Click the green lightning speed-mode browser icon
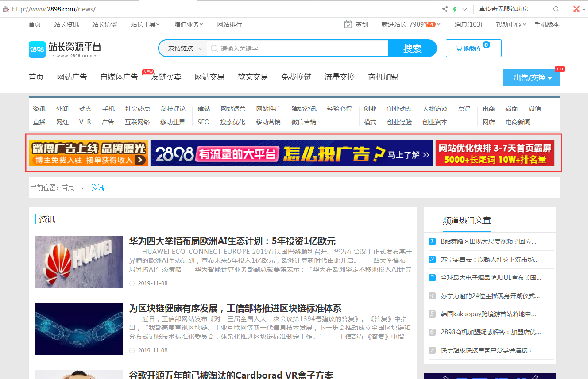588x379 pixels. point(455,8)
